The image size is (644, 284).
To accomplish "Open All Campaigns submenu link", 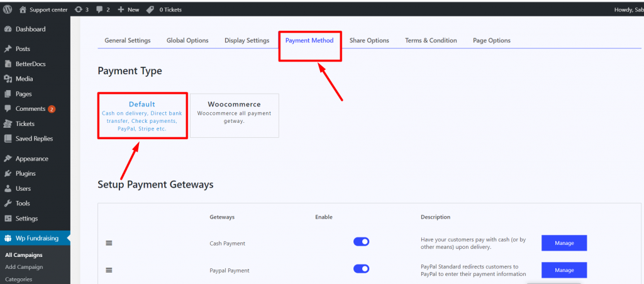I will tap(24, 255).
